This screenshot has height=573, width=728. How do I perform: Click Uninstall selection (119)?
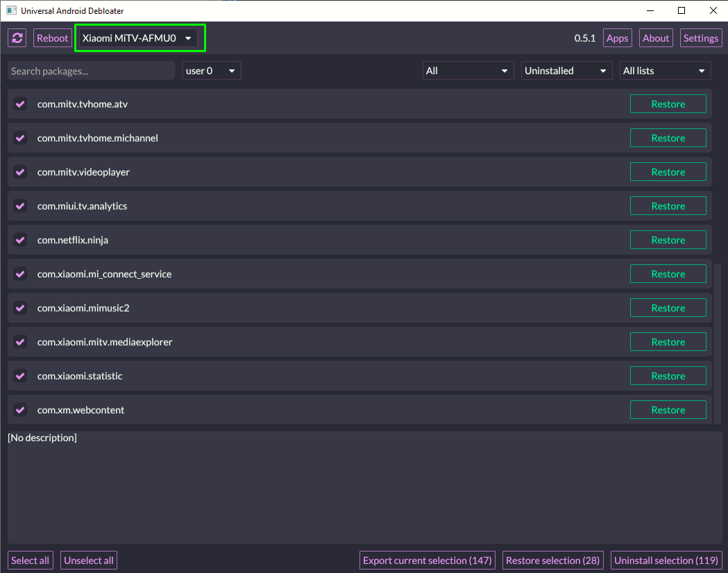point(666,560)
